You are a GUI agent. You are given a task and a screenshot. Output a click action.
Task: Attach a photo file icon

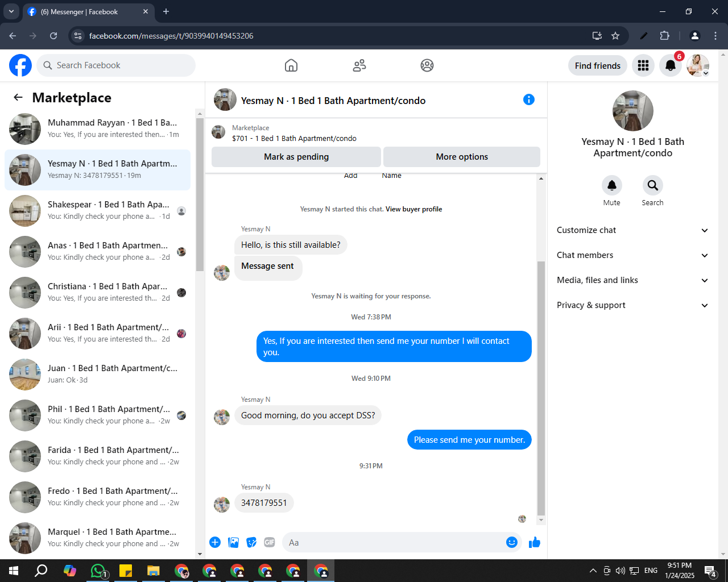tap(234, 542)
